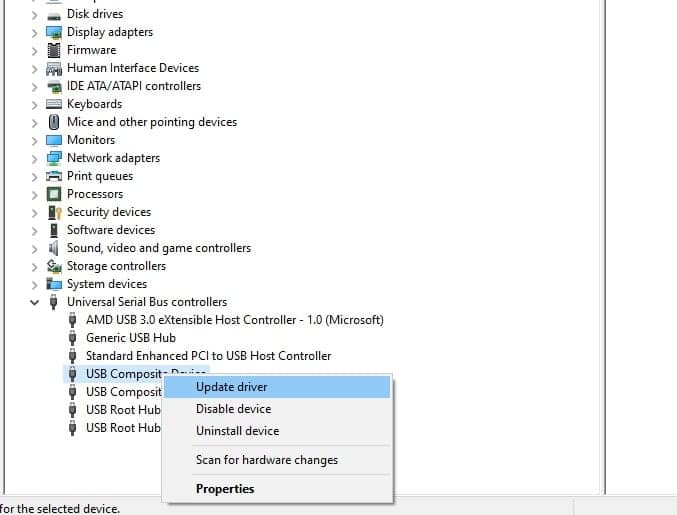677x515 pixels.
Task: Click the Software devices icon
Action: (54, 230)
